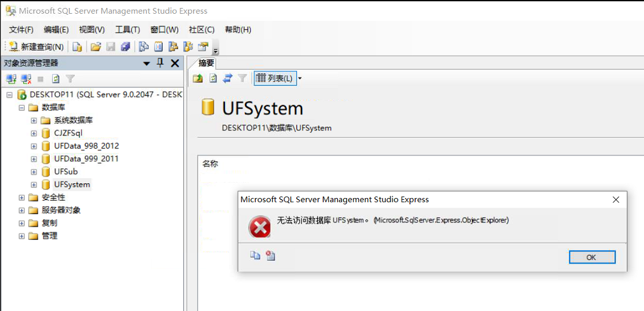Open the 视图(V) menu
Screen dimensions: 644x311
91,30
